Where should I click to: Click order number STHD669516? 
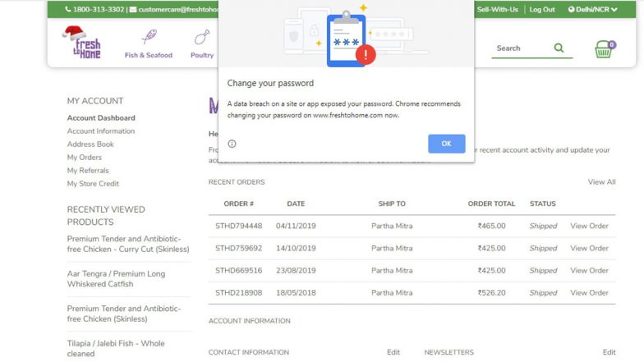click(x=238, y=271)
